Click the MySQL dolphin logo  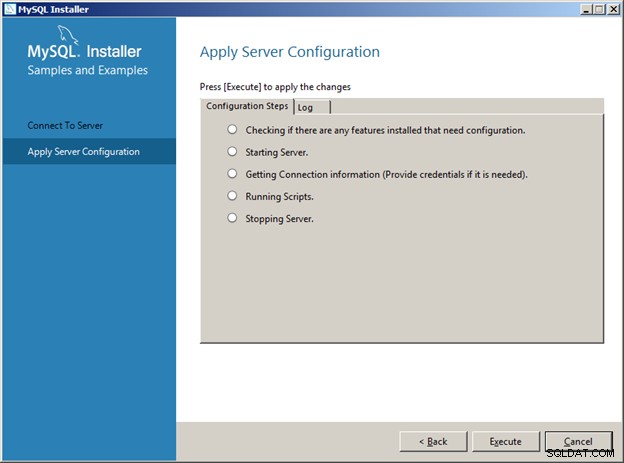[x=68, y=35]
